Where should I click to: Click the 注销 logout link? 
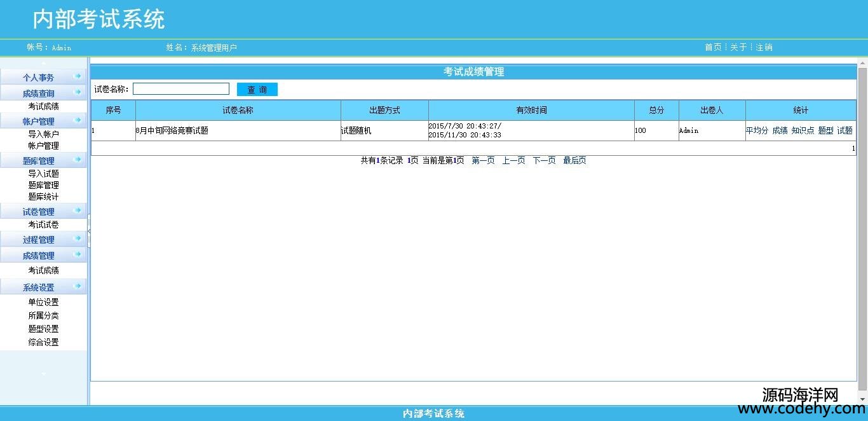click(x=764, y=47)
